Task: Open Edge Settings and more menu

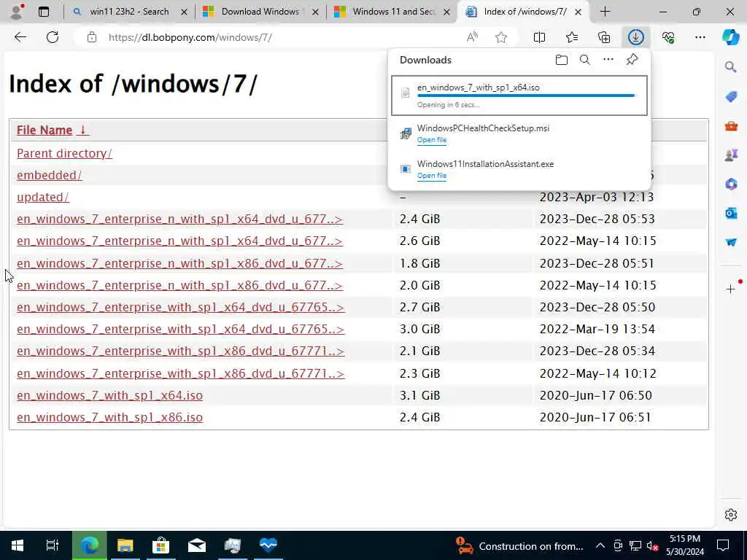Action: [700, 37]
